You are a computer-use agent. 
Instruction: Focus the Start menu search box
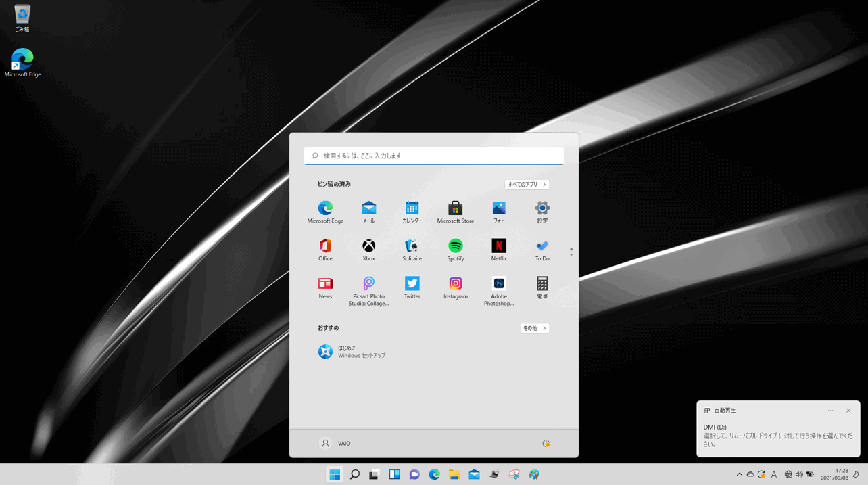[x=434, y=156]
